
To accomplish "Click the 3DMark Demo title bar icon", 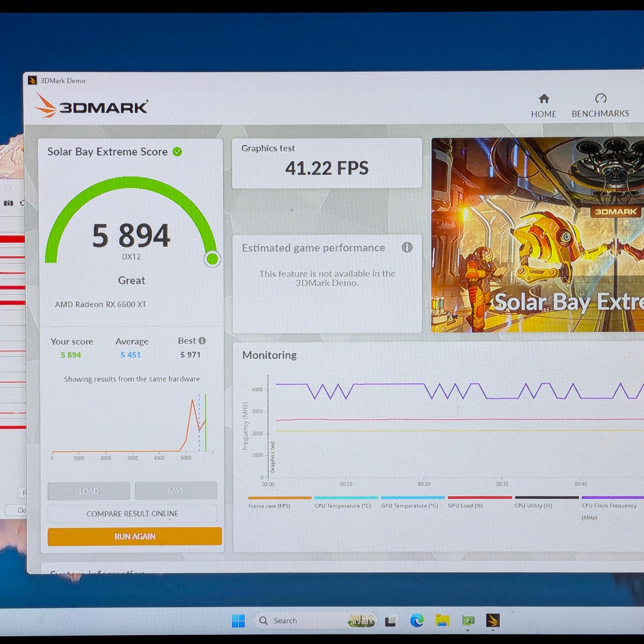I will point(32,81).
